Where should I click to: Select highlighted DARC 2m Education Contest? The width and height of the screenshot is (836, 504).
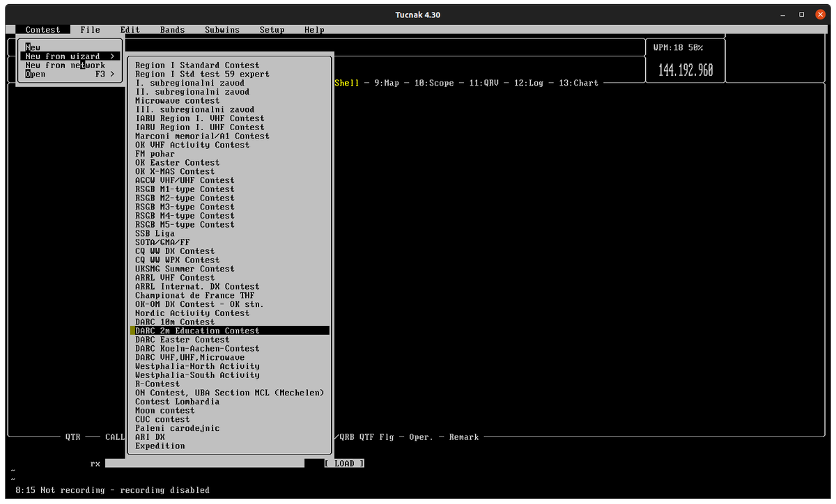click(x=230, y=331)
